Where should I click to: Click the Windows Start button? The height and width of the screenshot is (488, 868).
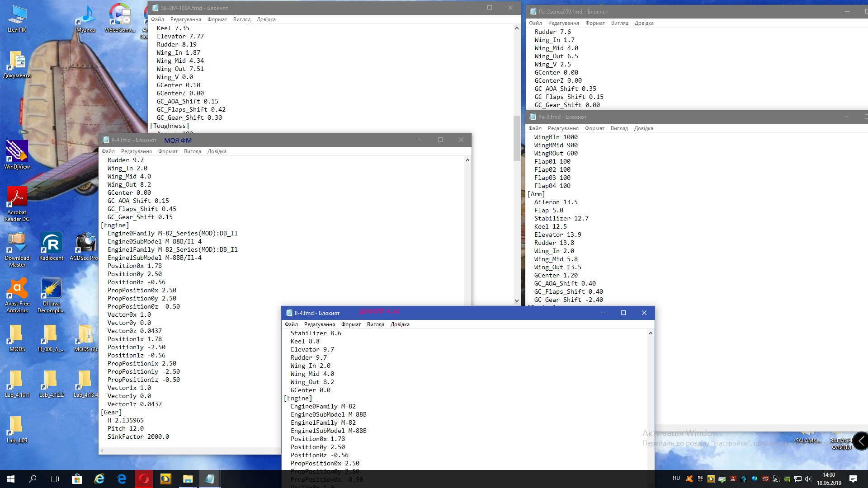tap(11, 479)
